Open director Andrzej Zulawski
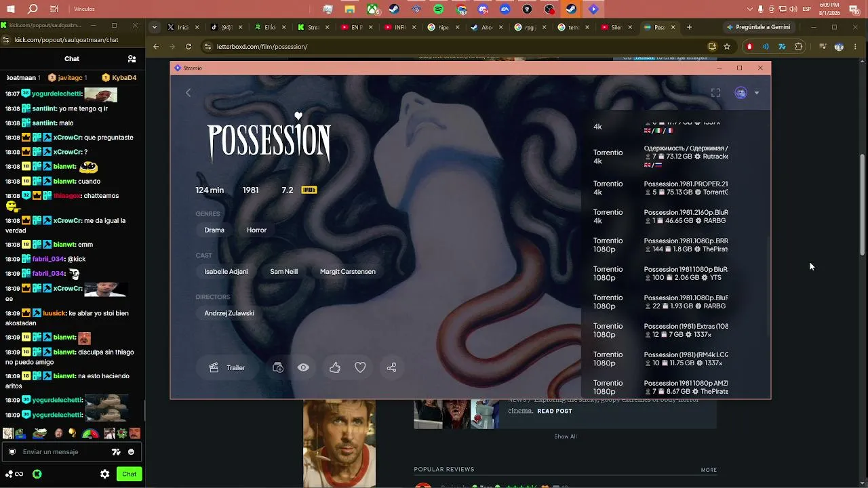Image resolution: width=868 pixels, height=488 pixels. click(229, 313)
